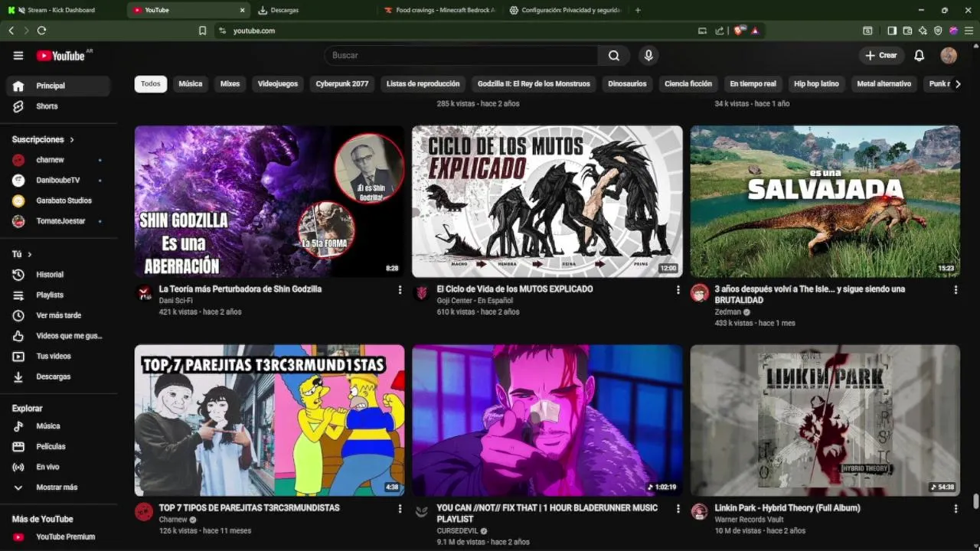The height and width of the screenshot is (551, 980).
Task: Open Shin Godzilla video thumbnail
Action: coord(269,201)
